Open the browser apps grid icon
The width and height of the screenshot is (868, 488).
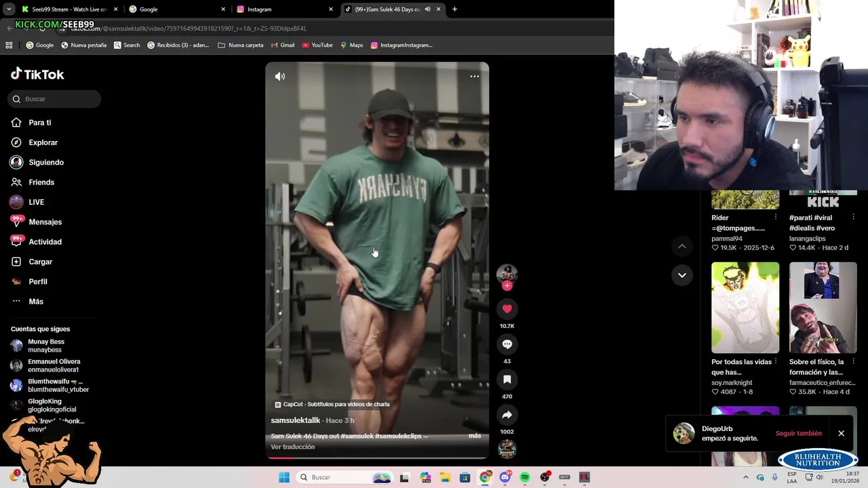pos(9,45)
